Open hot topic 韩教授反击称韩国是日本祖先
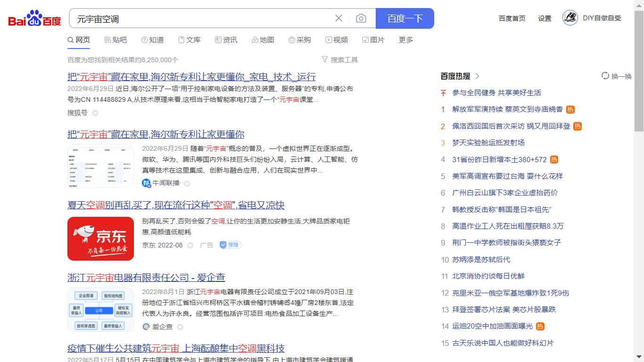Screen dimensions: 644x362 click(502, 210)
